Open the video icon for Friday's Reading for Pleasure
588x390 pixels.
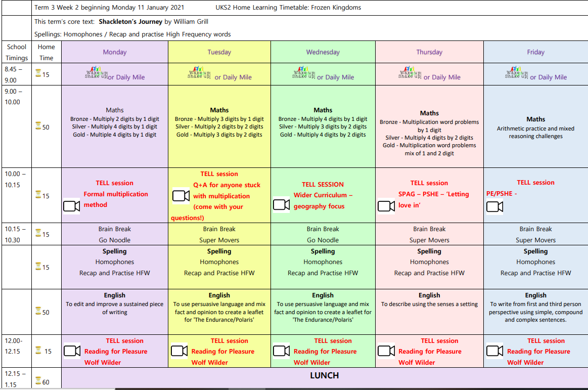click(x=494, y=351)
